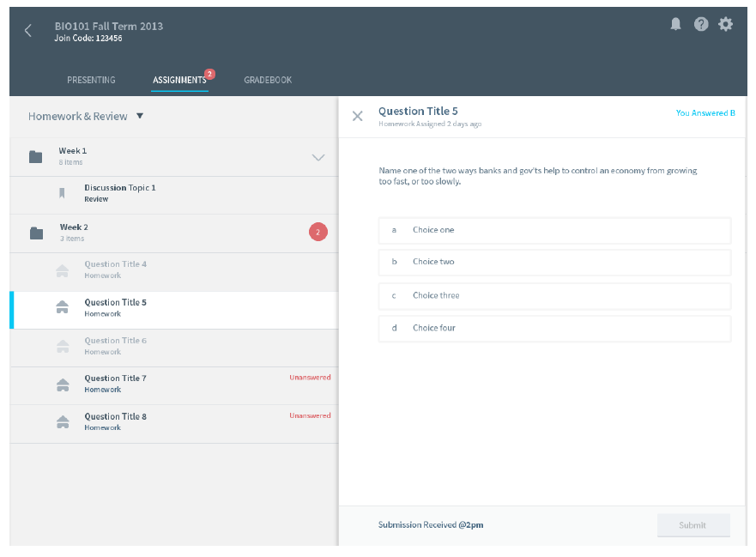
Task: Select Week 1 folder row title
Action: click(73, 151)
